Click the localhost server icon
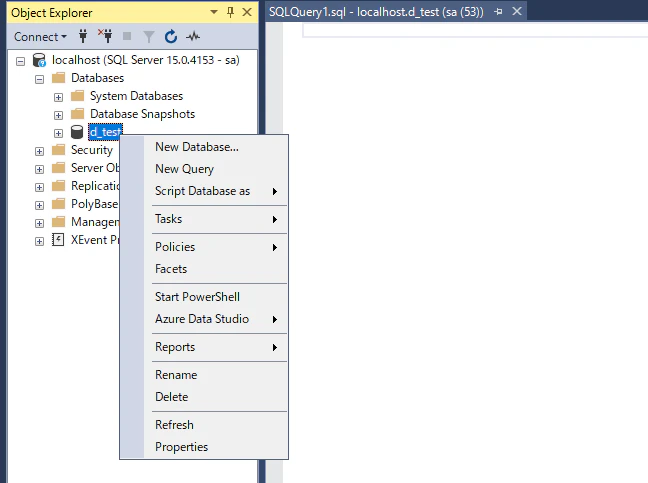The image size is (648, 483). 39,60
